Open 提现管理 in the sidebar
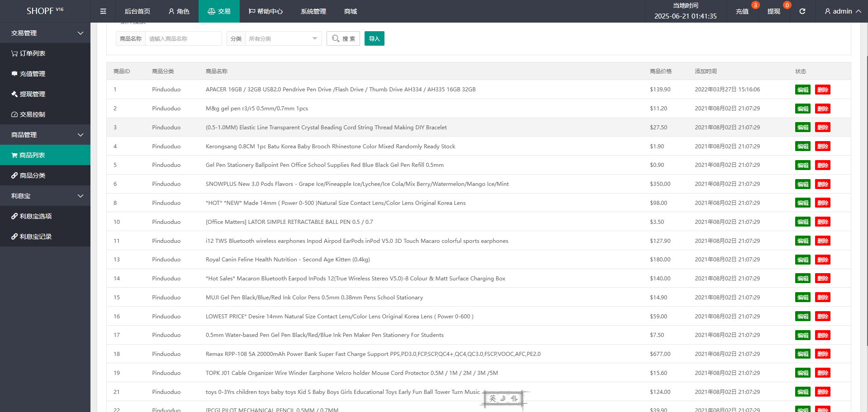The height and width of the screenshot is (412, 868). pyautogui.click(x=28, y=94)
